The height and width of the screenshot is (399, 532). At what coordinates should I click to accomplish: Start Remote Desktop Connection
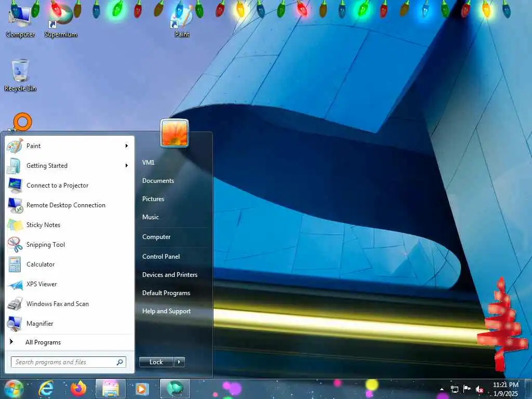(69, 205)
